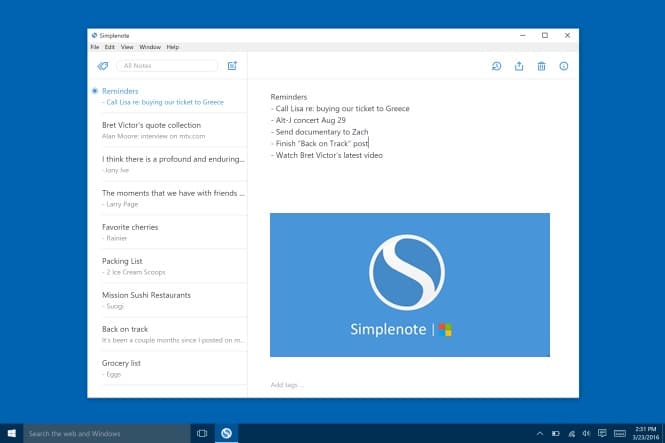Click the 'Alt-J concert Aug 29' line
The width and height of the screenshot is (665, 443).
[308, 120]
